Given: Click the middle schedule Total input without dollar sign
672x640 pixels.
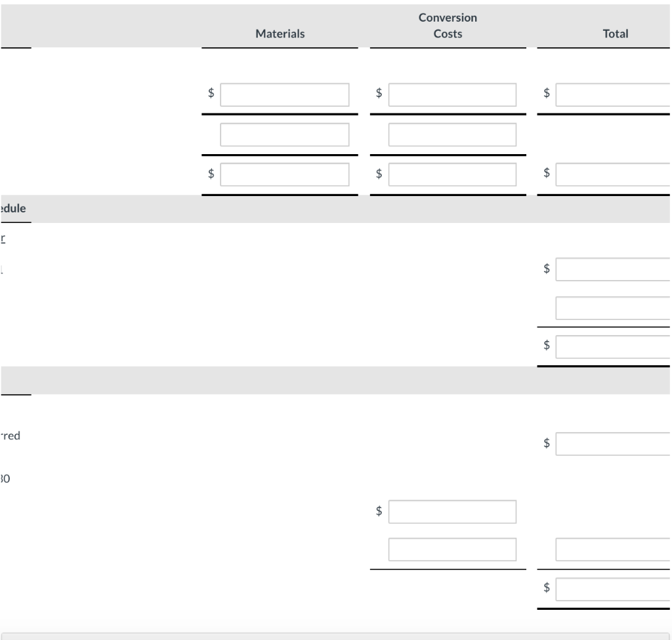Looking at the screenshot, I should tap(614, 308).
